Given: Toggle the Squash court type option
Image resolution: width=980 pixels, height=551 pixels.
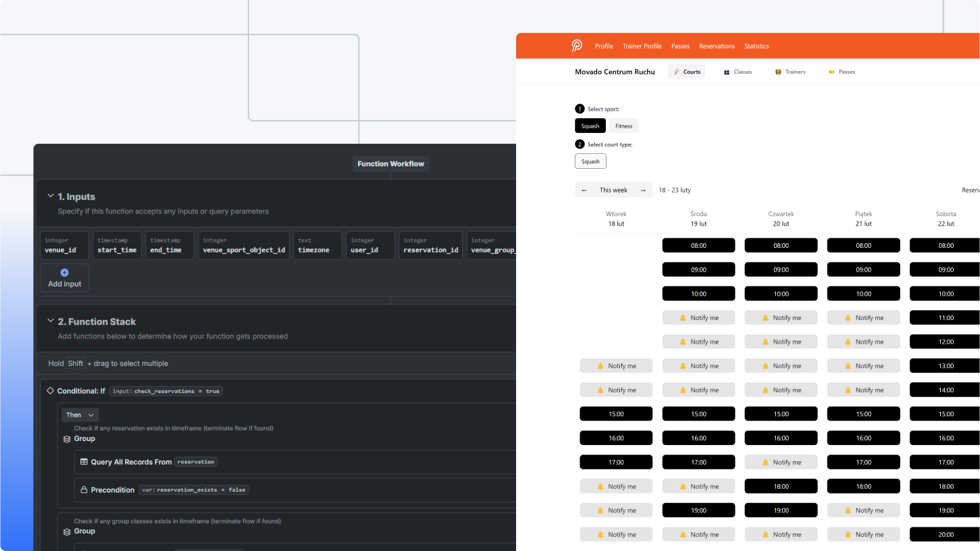Looking at the screenshot, I should [x=590, y=161].
